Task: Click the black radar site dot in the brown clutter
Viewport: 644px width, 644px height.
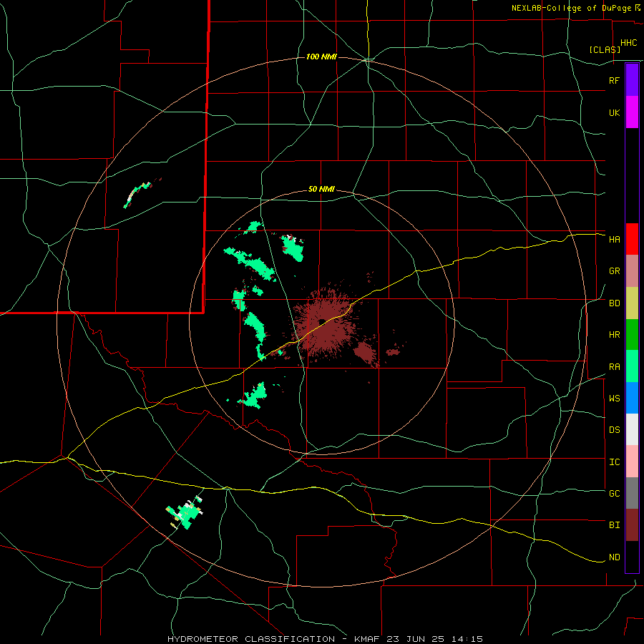Action: [x=322, y=321]
